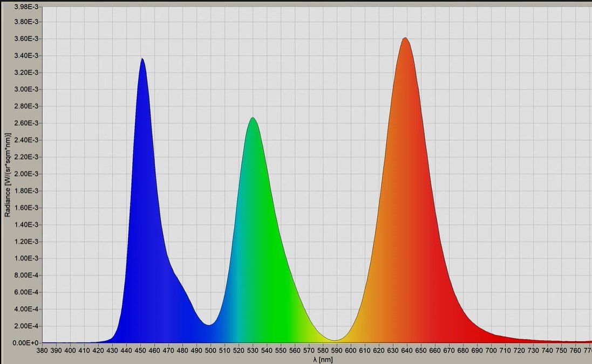Click the top of the red spectral peak
Screen dimensions: 592x364
coord(405,38)
